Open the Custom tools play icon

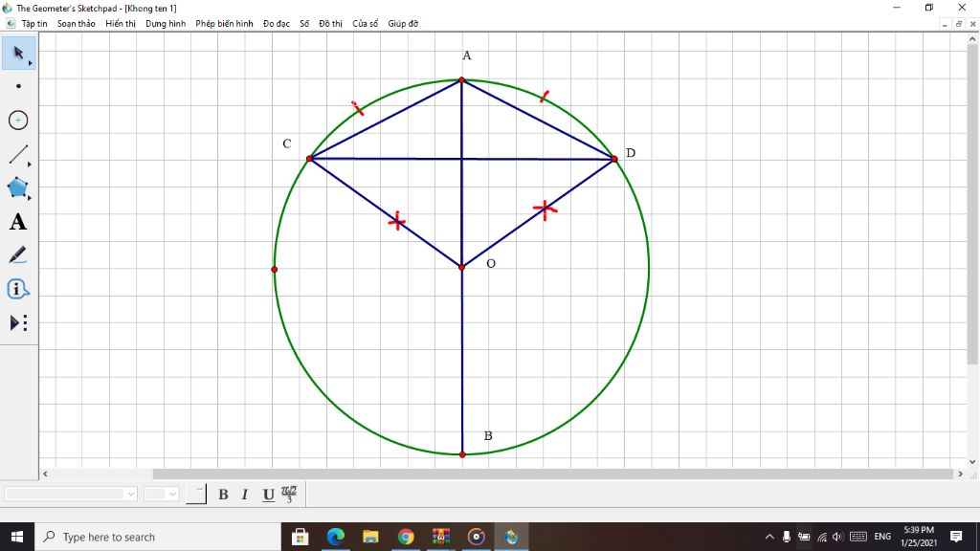18,322
